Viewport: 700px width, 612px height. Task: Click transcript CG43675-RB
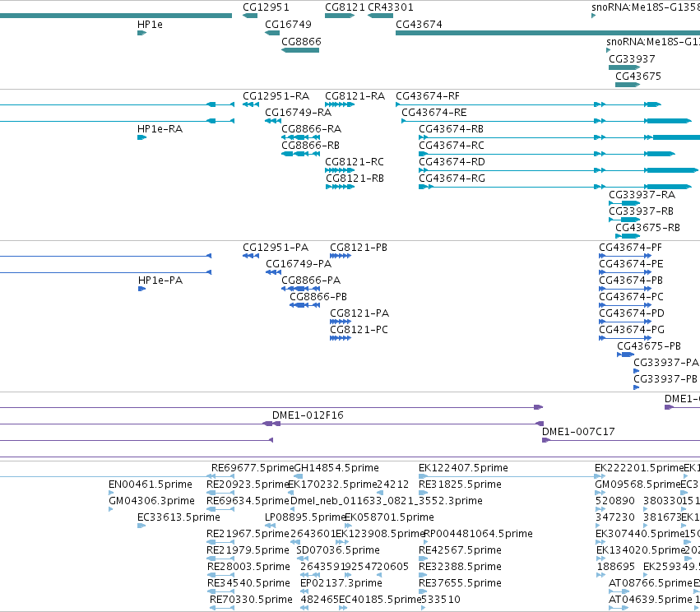pyautogui.click(x=647, y=228)
